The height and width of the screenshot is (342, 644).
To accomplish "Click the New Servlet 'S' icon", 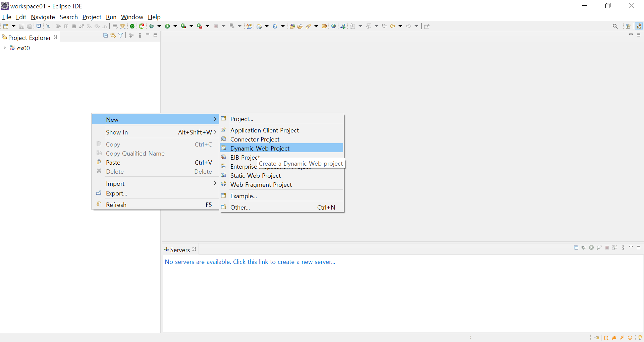I will [x=275, y=26].
